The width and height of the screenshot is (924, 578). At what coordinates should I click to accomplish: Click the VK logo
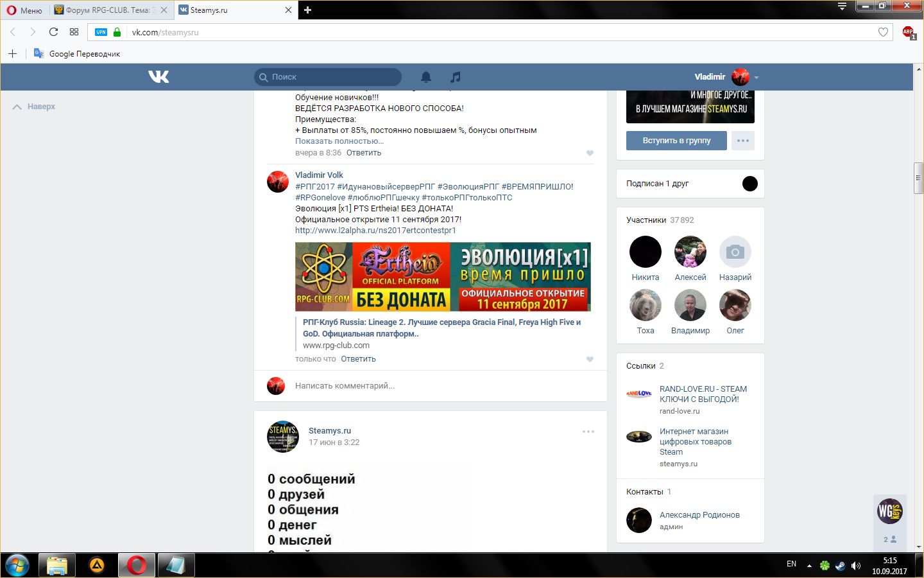click(x=158, y=76)
